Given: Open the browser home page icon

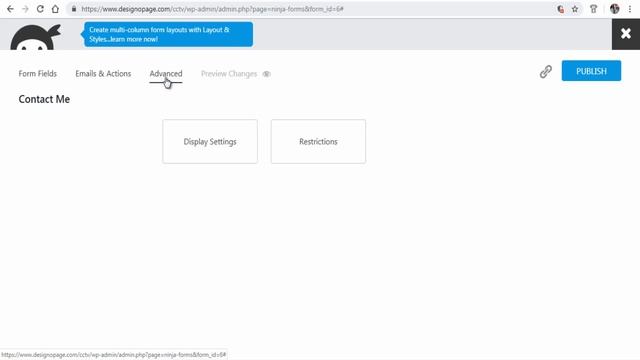Looking at the screenshot, I should pyautogui.click(x=55, y=9).
